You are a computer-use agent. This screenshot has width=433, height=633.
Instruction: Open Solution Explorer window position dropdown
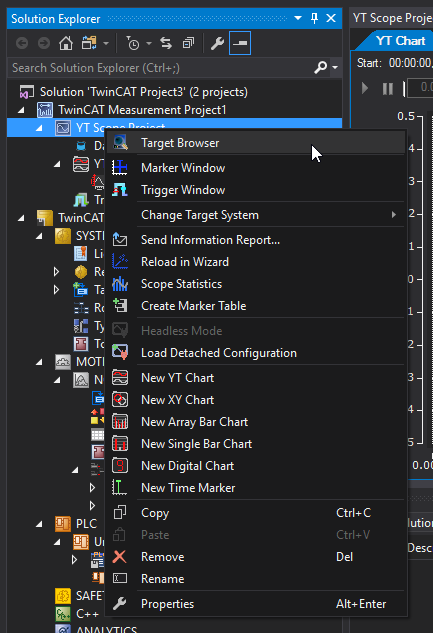(x=298, y=18)
